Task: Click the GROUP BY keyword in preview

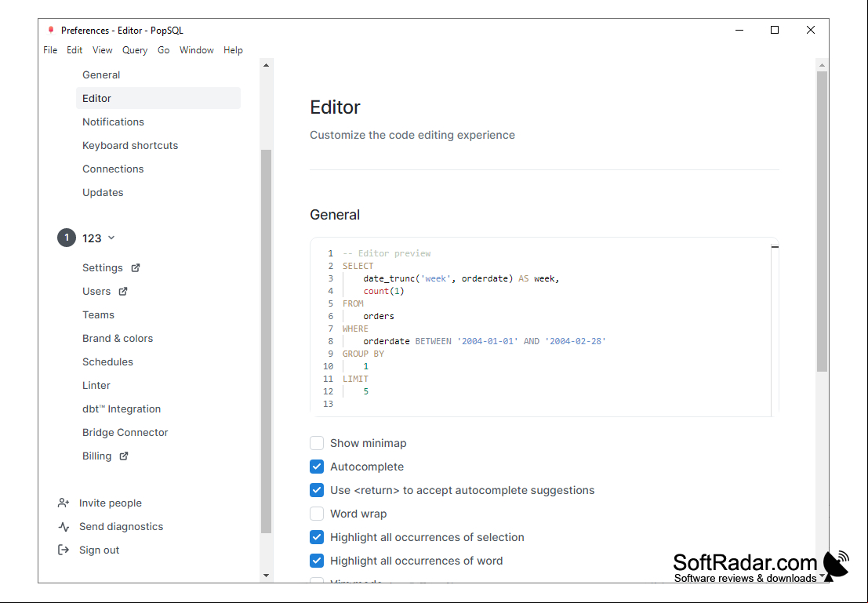Action: coord(363,354)
